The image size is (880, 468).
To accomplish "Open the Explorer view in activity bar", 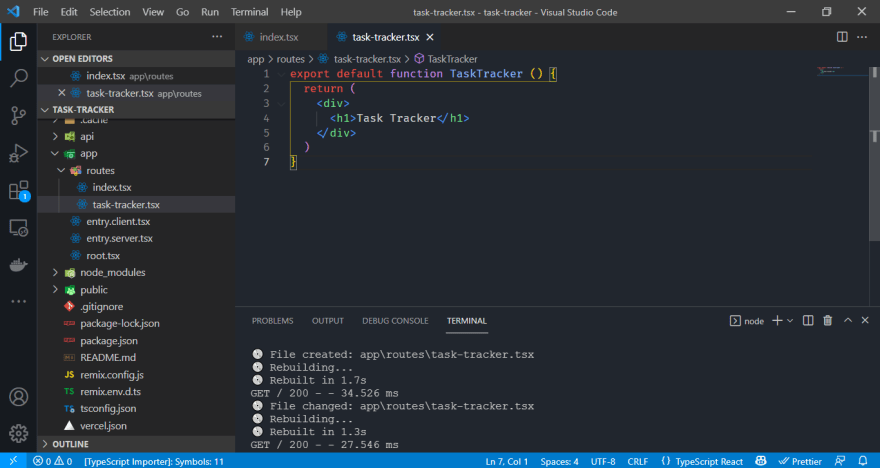I will tap(18, 42).
